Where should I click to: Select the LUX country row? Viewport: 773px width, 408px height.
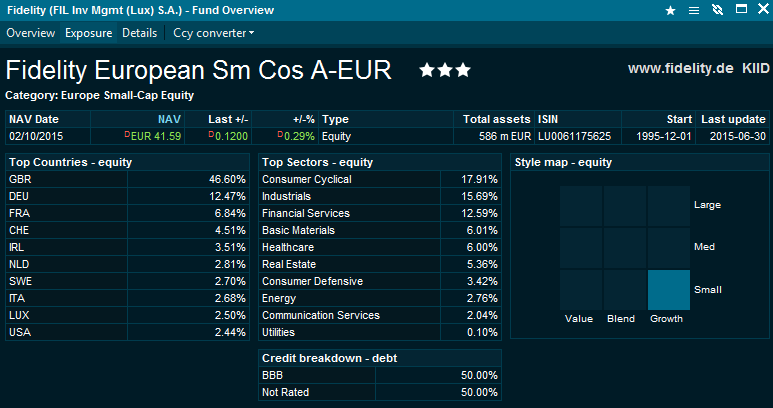tap(128, 315)
